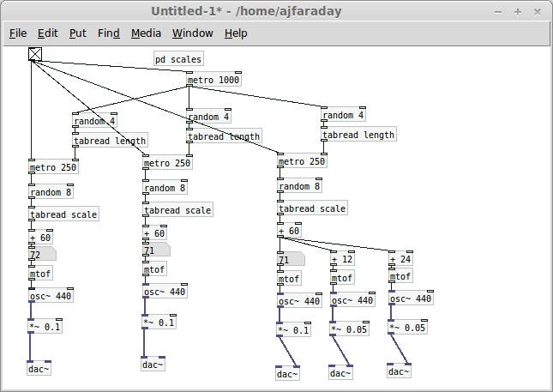Click the number box showing 71 under middle + 60
The height and width of the screenshot is (392, 553).
tap(157, 250)
